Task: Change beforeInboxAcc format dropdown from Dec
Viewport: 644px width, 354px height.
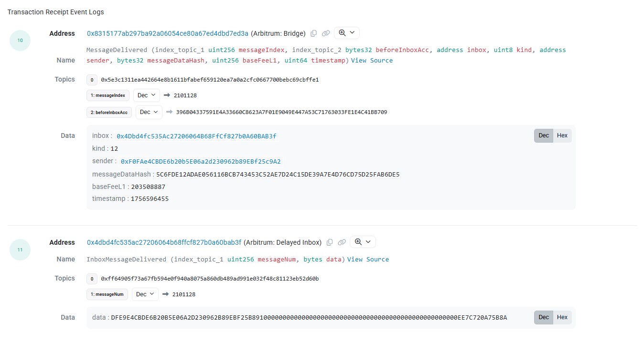Action: tap(149, 112)
